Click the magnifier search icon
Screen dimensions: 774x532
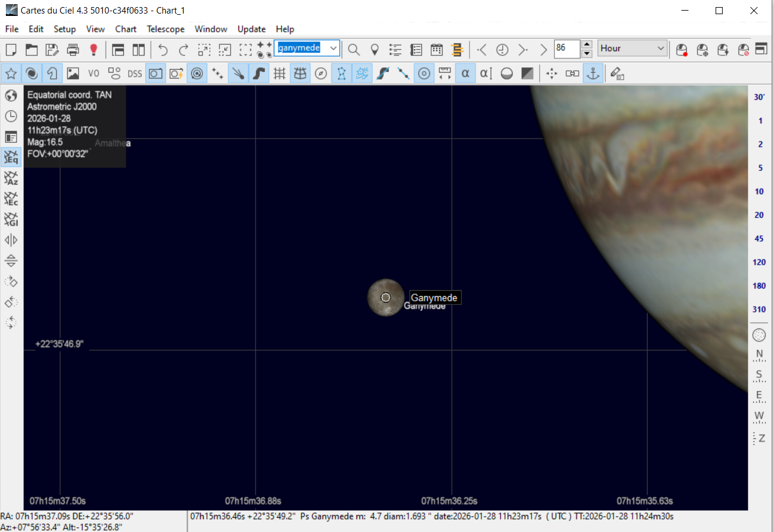[x=353, y=50]
